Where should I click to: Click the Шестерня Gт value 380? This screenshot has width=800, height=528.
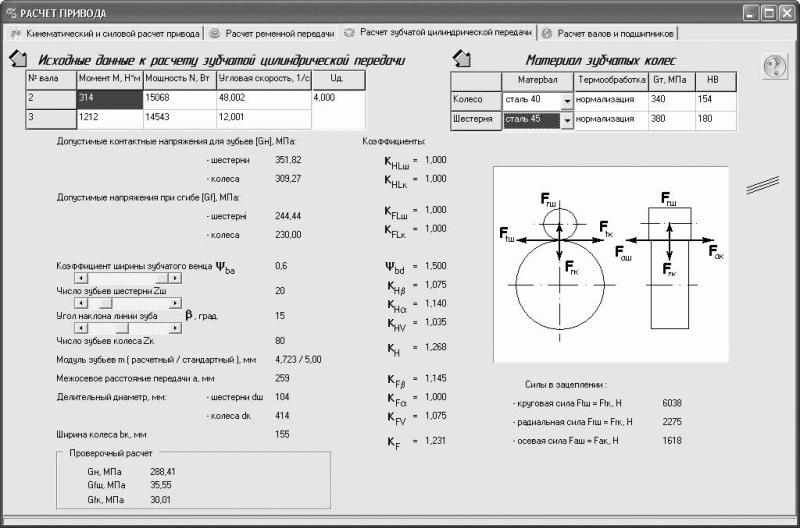(x=671, y=120)
